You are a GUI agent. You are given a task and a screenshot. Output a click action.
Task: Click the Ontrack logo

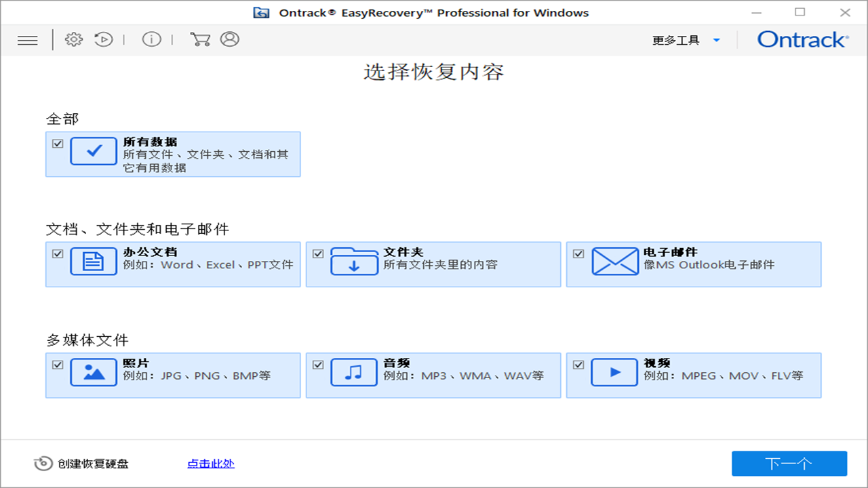(803, 39)
